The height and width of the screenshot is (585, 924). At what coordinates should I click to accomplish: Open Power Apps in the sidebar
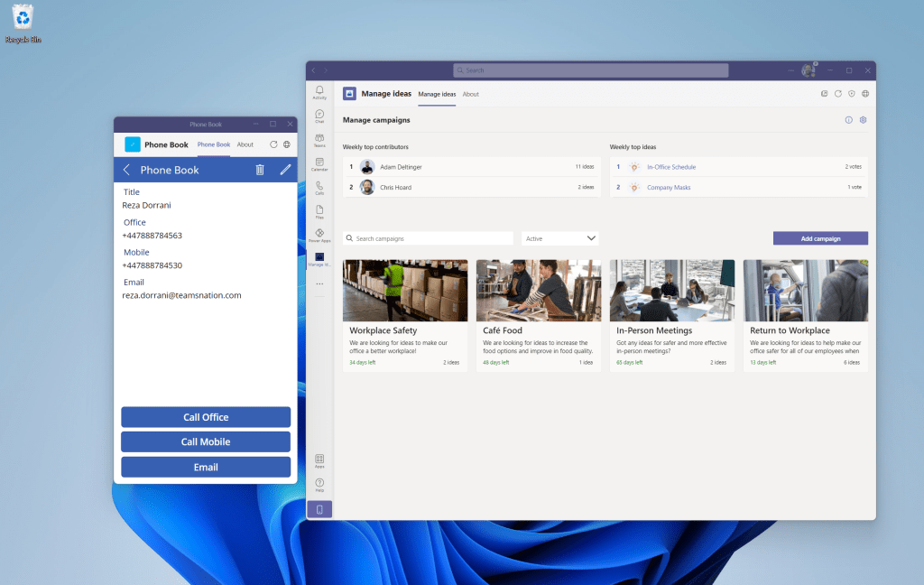[x=319, y=236]
